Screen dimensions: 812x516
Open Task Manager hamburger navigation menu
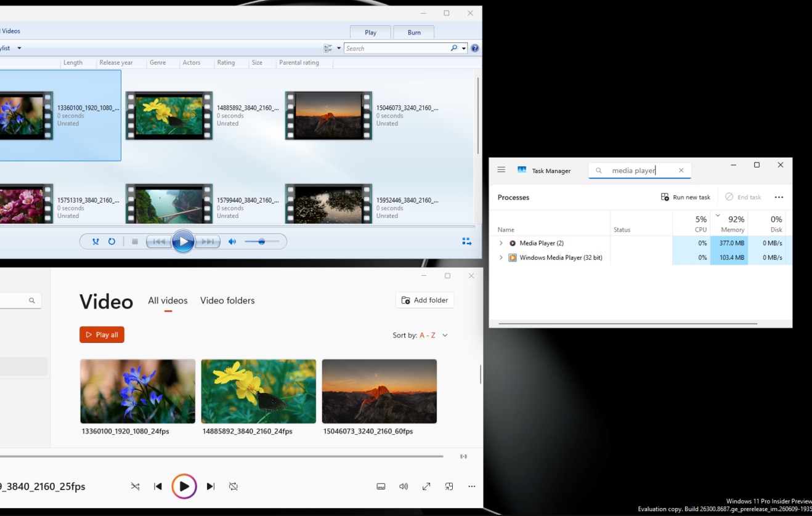coord(501,170)
